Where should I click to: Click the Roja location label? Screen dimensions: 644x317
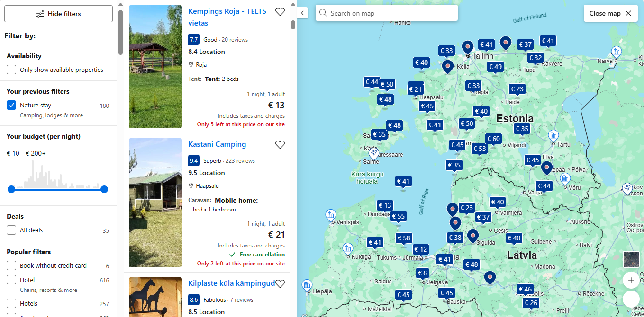[x=201, y=65]
